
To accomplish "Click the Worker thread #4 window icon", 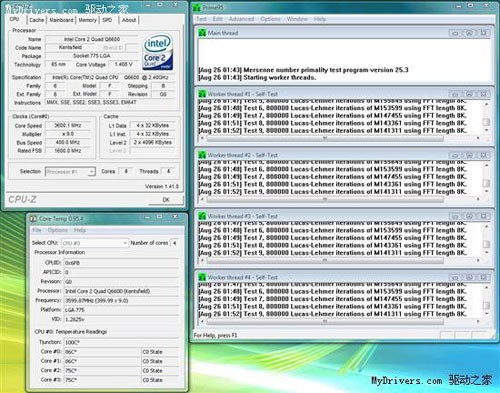I will (202, 277).
